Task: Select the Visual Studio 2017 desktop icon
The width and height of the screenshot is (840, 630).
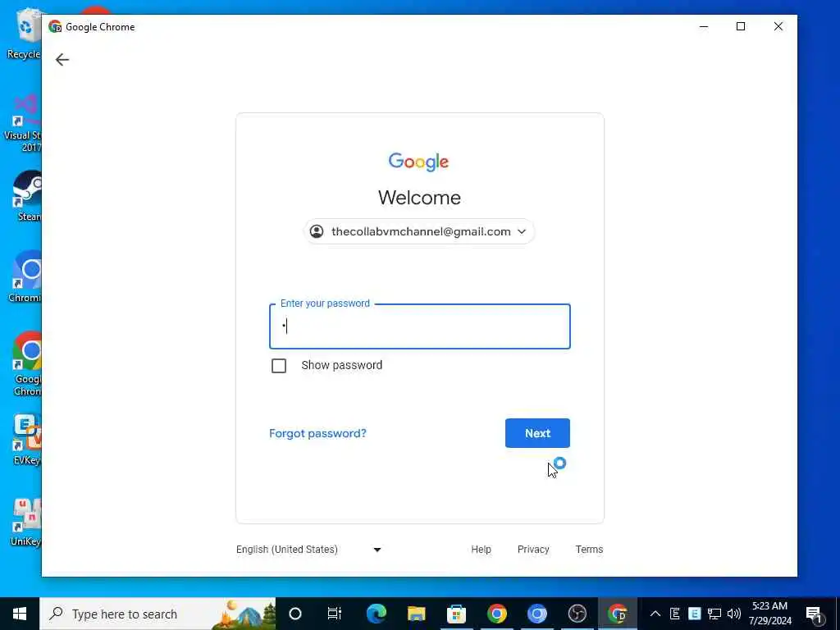Action: pos(22,123)
